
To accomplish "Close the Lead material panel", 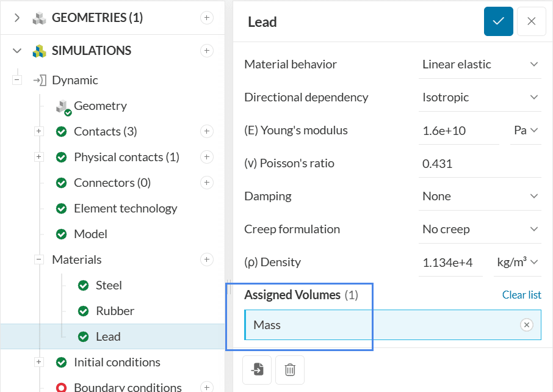I will tap(531, 21).
